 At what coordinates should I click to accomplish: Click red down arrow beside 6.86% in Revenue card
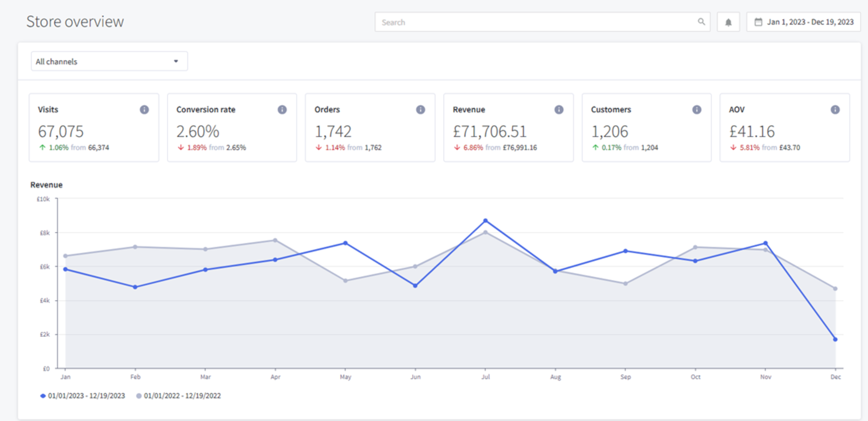click(457, 147)
